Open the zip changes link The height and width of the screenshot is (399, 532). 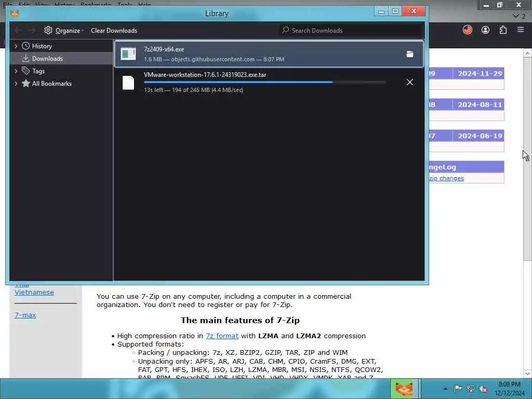[446, 178]
